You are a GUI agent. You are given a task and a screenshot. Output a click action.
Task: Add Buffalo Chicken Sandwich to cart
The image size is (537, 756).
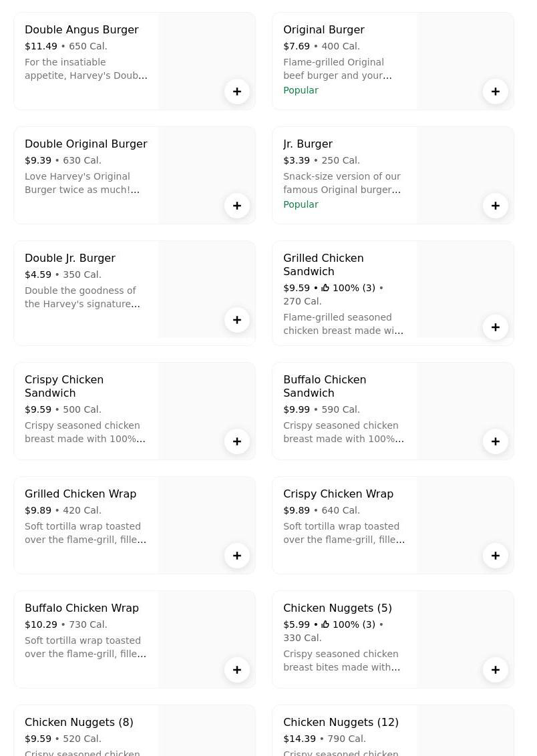click(496, 441)
